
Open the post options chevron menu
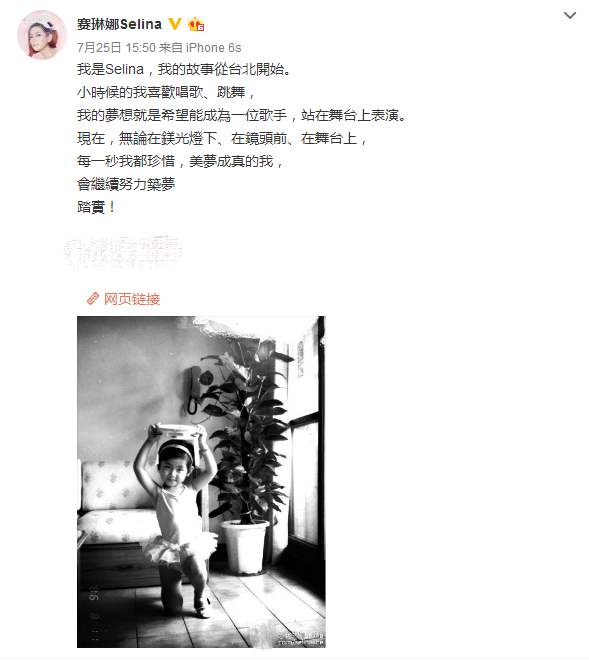pos(570,16)
